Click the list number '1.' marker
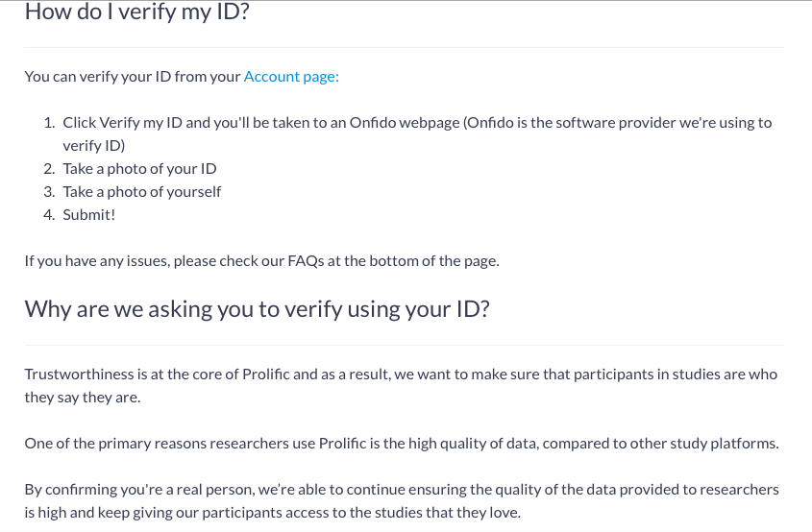The image size is (812, 532). [49, 123]
